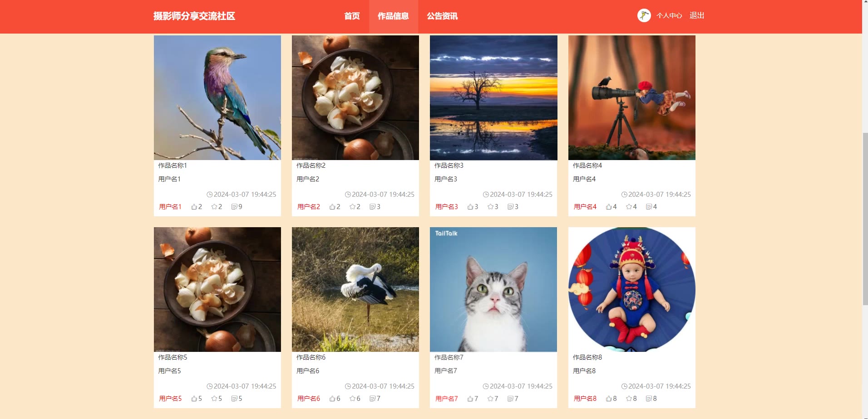Open comments icon on 作品名称6 card

coord(372,399)
